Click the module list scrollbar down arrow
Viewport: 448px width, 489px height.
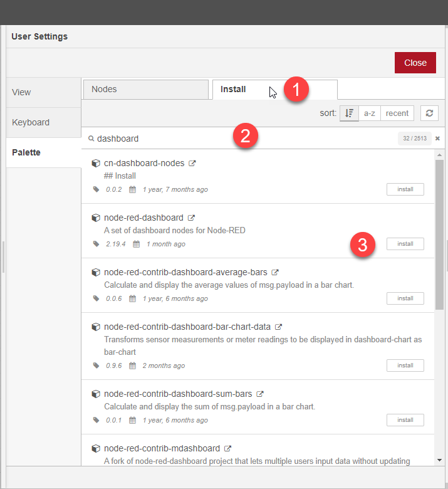pos(439,460)
